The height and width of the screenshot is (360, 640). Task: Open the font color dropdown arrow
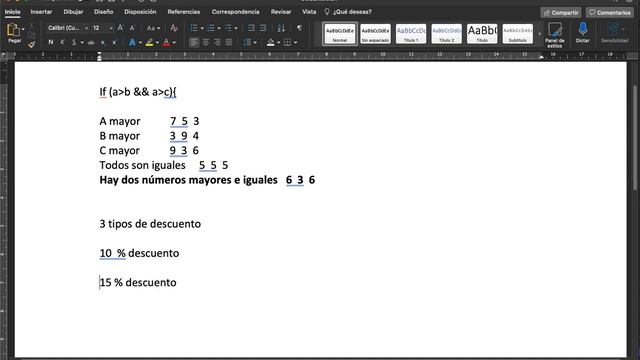[x=174, y=43]
